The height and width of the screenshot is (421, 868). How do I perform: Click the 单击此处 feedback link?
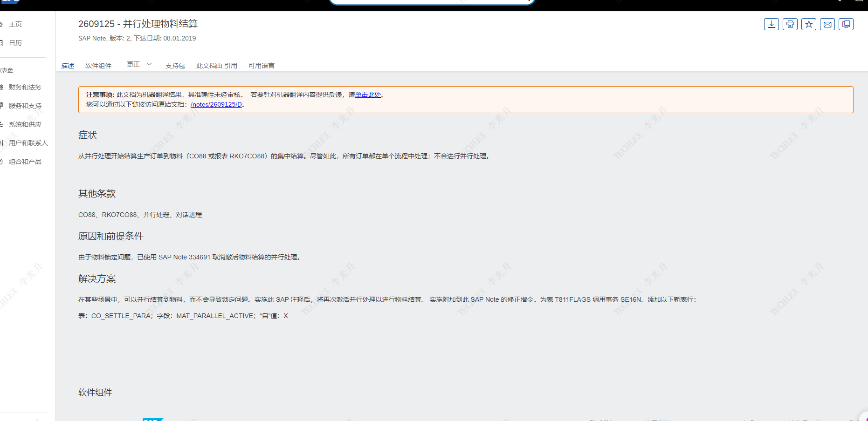(368, 95)
